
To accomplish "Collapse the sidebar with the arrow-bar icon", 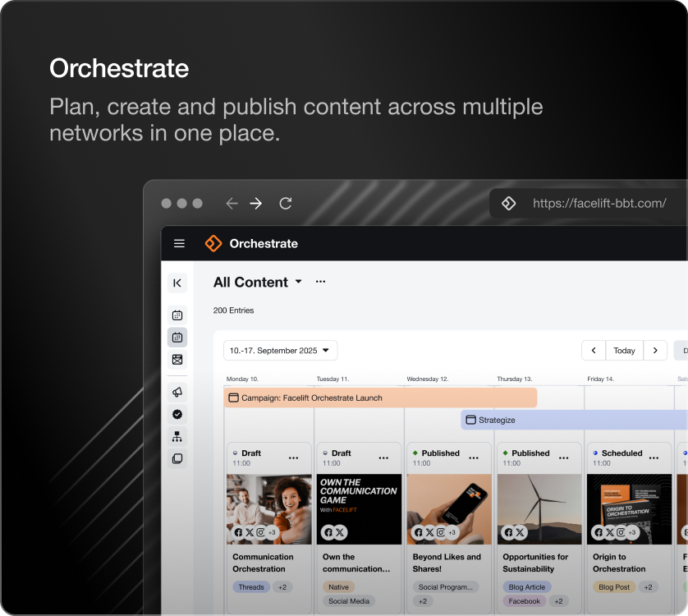I will pyautogui.click(x=177, y=283).
